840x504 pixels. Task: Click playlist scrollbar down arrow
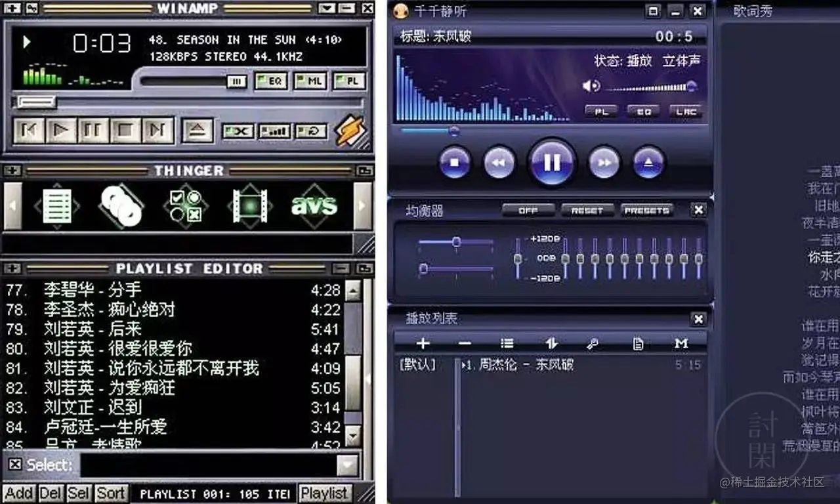353,435
